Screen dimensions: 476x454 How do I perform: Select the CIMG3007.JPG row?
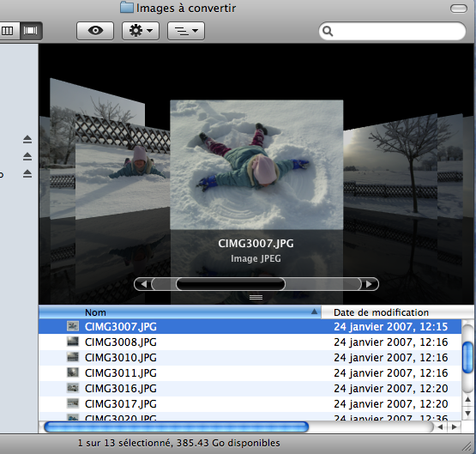pos(250,326)
